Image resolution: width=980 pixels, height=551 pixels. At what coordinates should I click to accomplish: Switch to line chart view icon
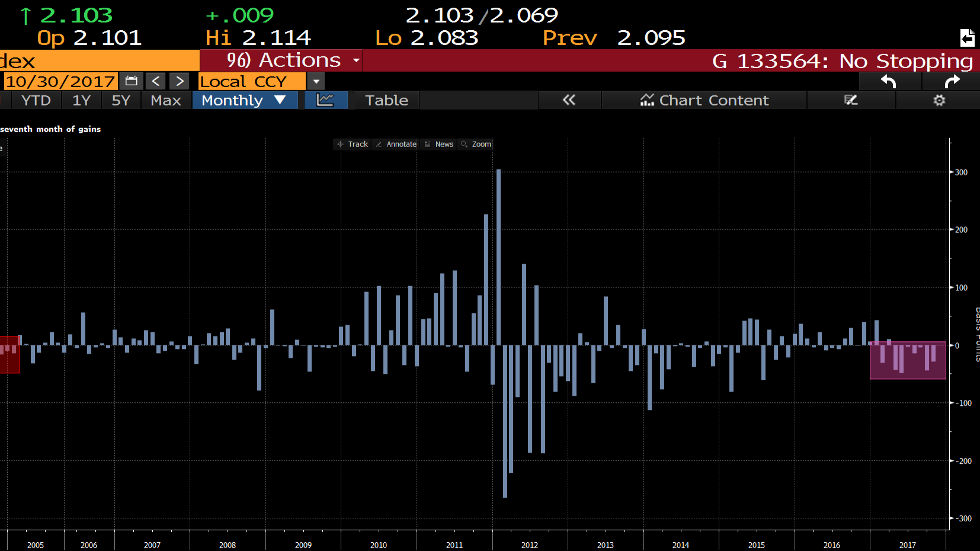point(325,100)
